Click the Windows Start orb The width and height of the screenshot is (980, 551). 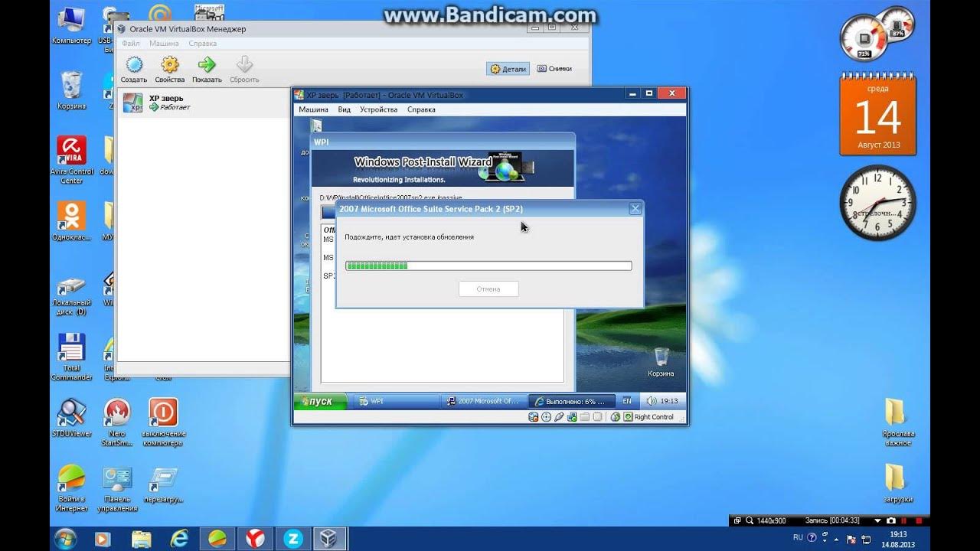point(65,539)
